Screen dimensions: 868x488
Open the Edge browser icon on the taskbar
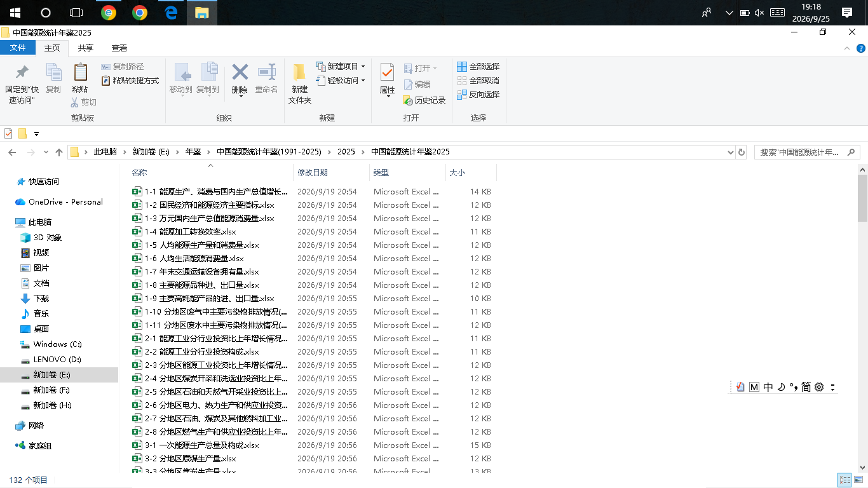171,13
